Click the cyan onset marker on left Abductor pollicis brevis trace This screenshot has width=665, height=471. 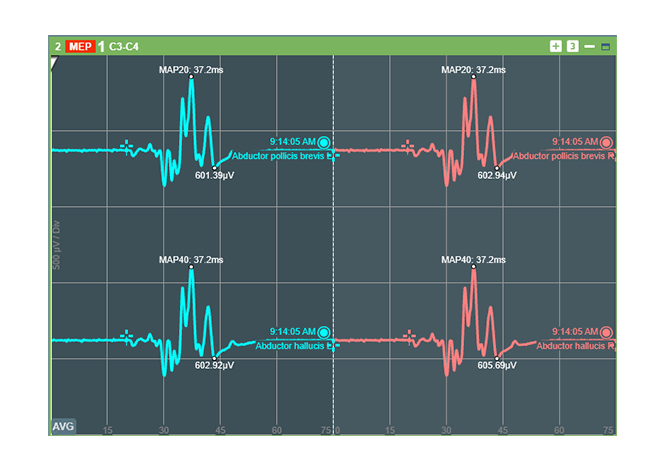[x=127, y=145]
